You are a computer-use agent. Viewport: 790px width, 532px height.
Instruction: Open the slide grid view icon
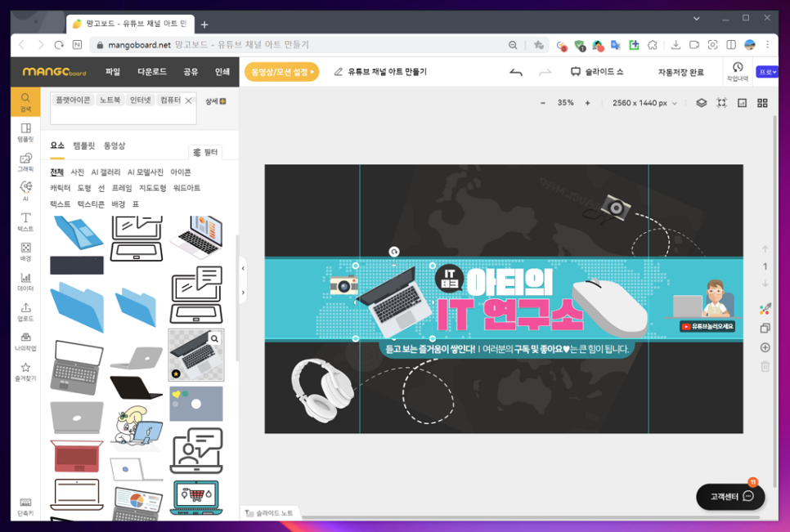[x=762, y=103]
